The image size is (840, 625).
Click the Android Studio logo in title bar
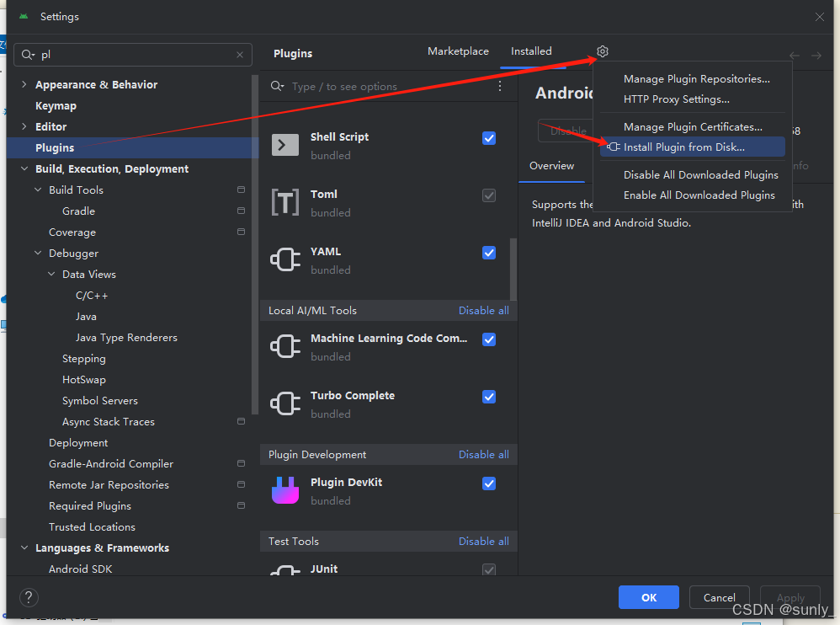tap(24, 17)
